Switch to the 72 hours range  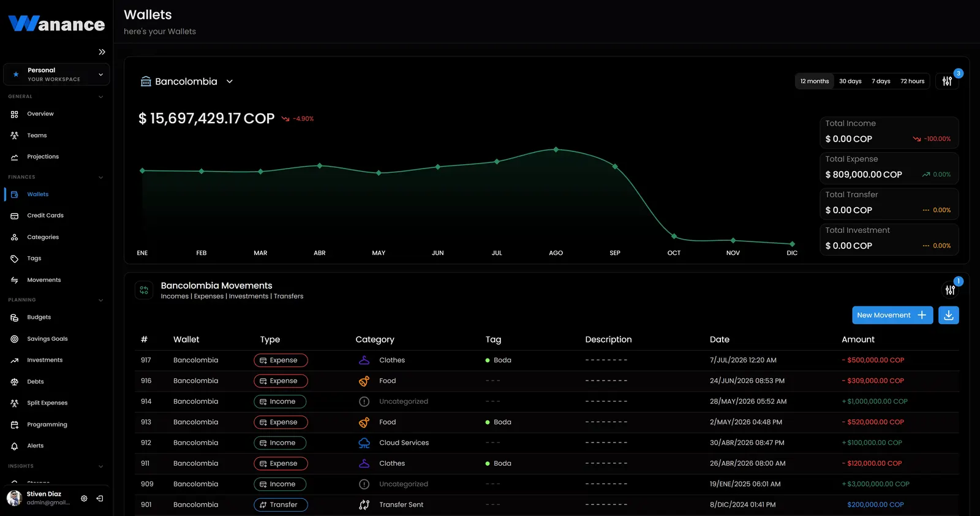pyautogui.click(x=913, y=81)
